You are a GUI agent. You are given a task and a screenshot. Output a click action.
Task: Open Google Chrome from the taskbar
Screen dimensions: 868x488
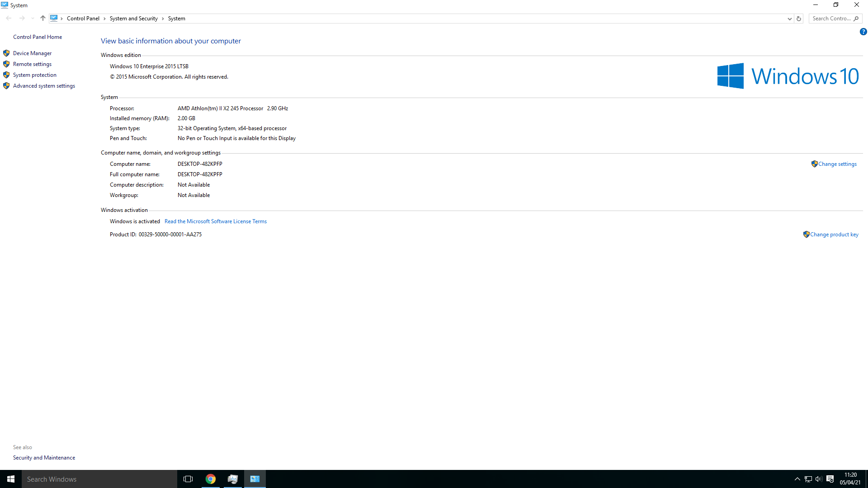(211, 479)
